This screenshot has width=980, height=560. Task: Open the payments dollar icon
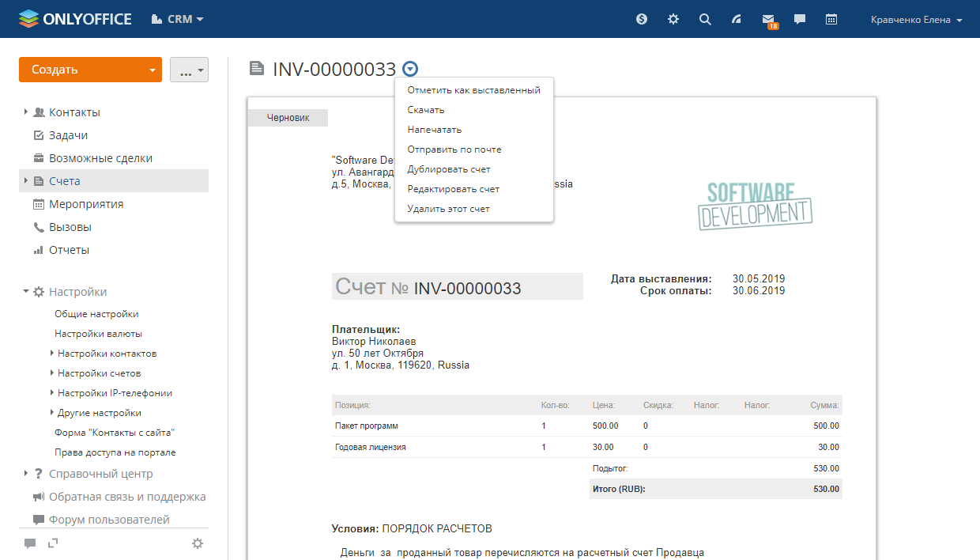tap(642, 19)
